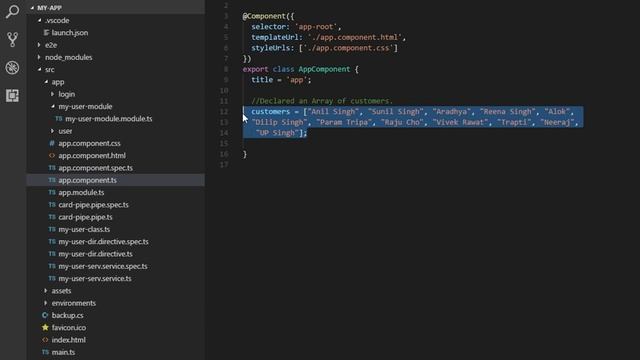
Task: Open favicon.ico file
Action: click(69, 327)
